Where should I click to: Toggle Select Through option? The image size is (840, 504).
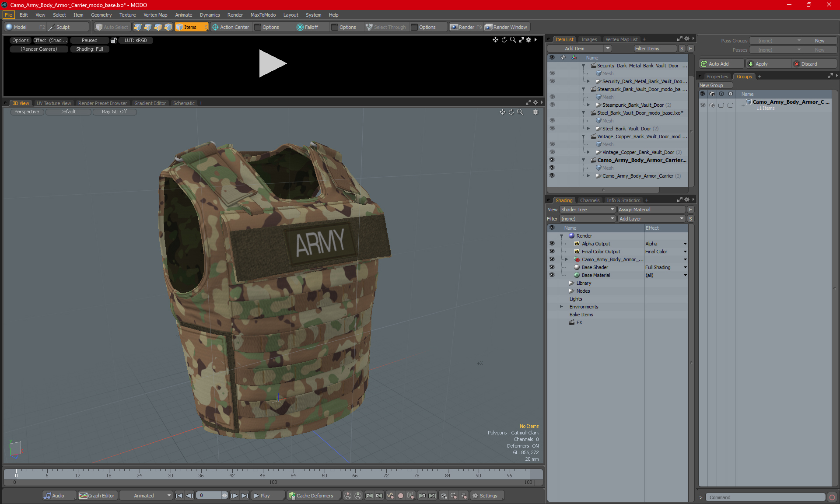coord(386,27)
